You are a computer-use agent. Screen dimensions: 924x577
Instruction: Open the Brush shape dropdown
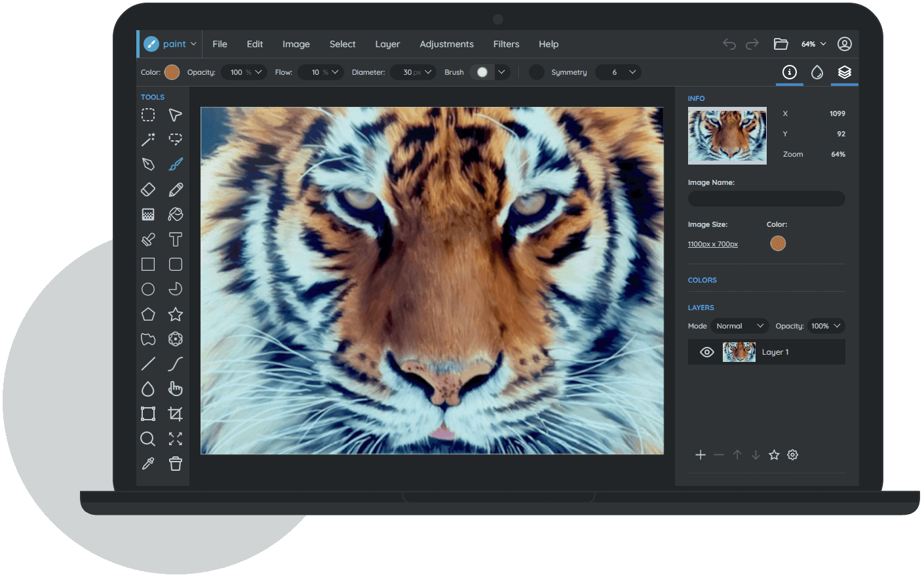(x=501, y=72)
